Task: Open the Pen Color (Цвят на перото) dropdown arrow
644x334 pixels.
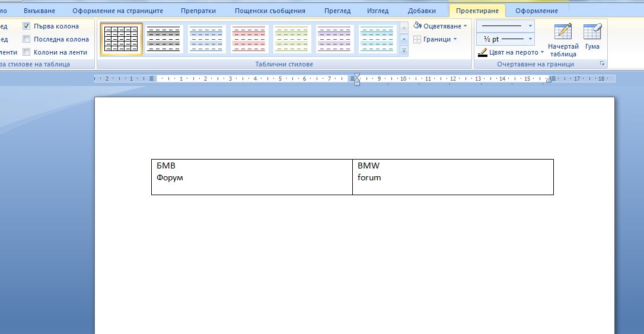Action: click(x=542, y=52)
